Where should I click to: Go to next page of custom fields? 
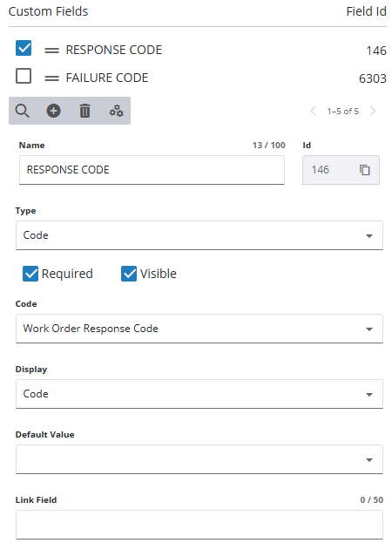[x=373, y=112]
